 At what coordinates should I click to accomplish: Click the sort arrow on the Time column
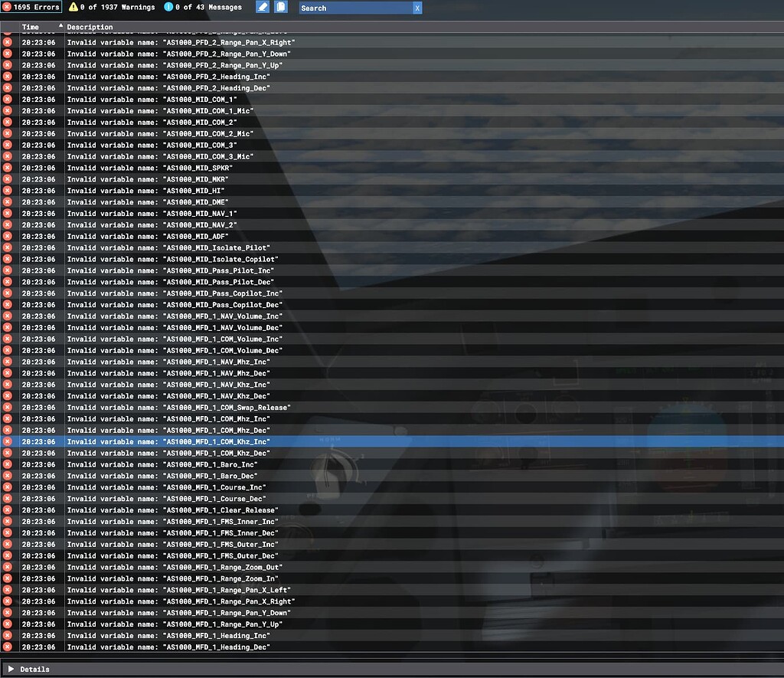tap(60, 26)
